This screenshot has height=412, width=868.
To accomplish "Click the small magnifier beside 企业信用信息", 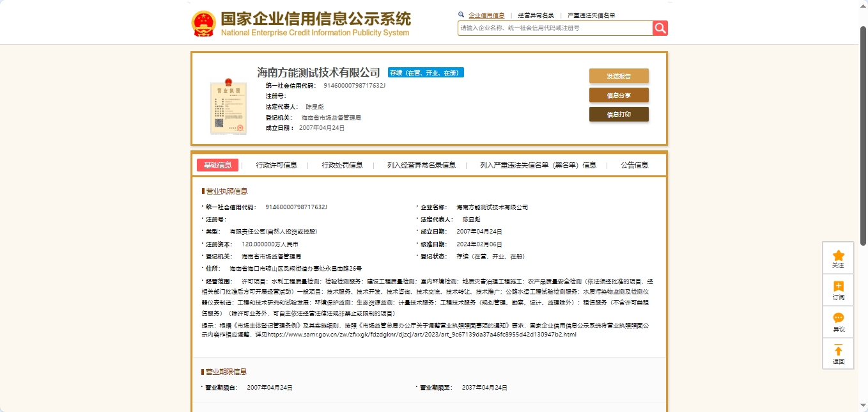I will [x=461, y=15].
